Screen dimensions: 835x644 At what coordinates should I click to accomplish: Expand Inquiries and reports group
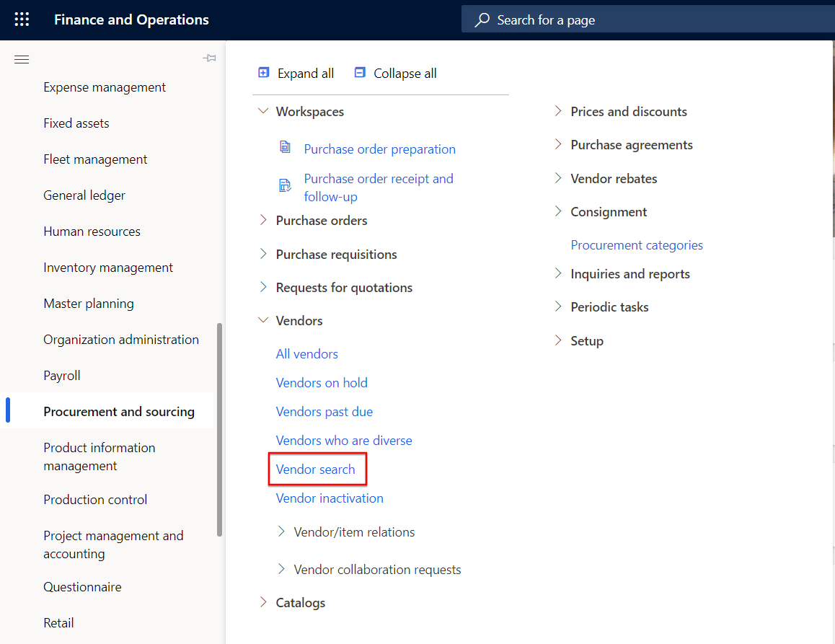[x=558, y=273]
